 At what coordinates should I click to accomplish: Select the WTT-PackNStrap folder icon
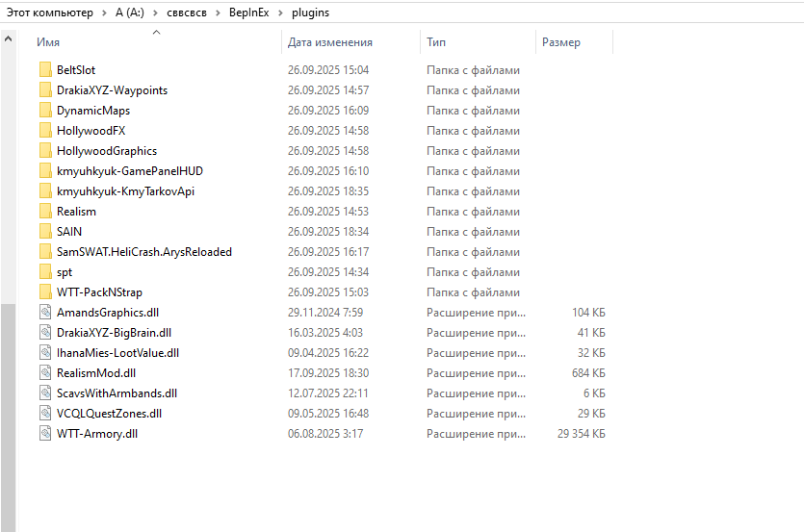45,292
